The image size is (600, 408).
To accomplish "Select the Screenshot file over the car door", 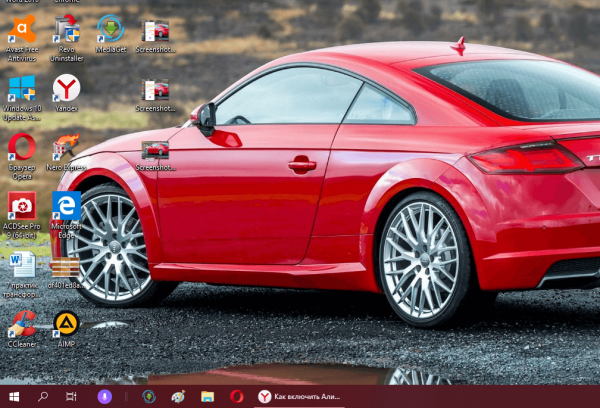I will [x=155, y=155].
